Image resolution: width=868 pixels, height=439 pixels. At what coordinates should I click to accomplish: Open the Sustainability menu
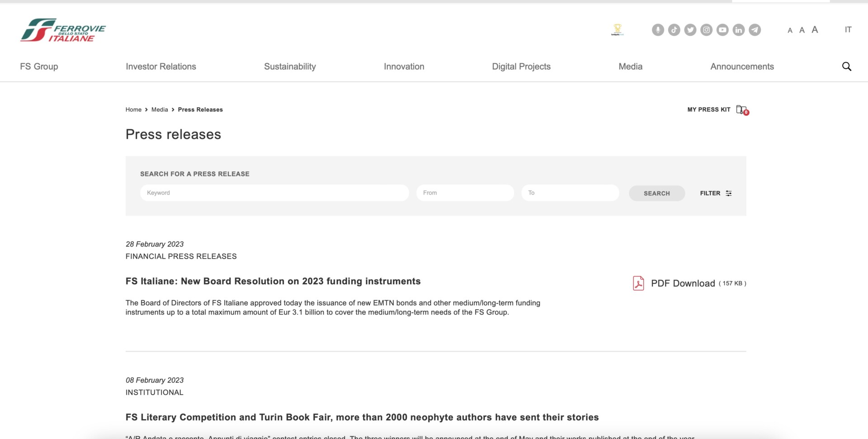pyautogui.click(x=290, y=67)
